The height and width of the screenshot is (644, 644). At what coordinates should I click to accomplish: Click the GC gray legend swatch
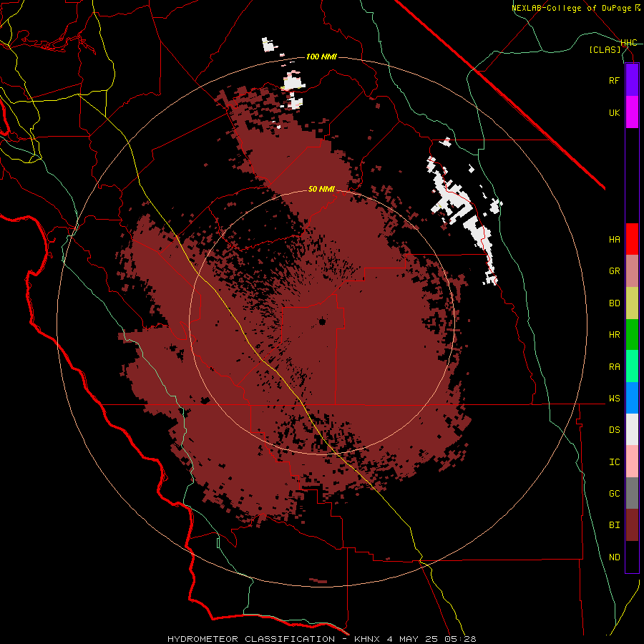coord(632,493)
